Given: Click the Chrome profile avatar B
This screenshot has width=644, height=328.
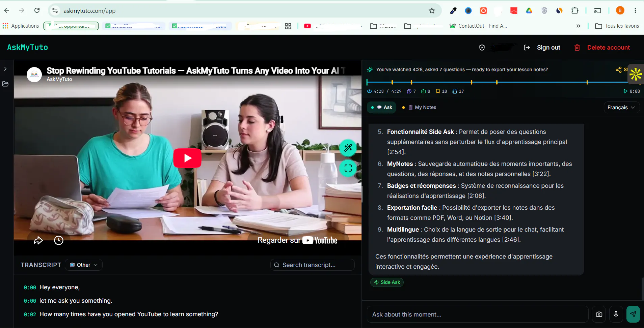Looking at the screenshot, I should [620, 10].
